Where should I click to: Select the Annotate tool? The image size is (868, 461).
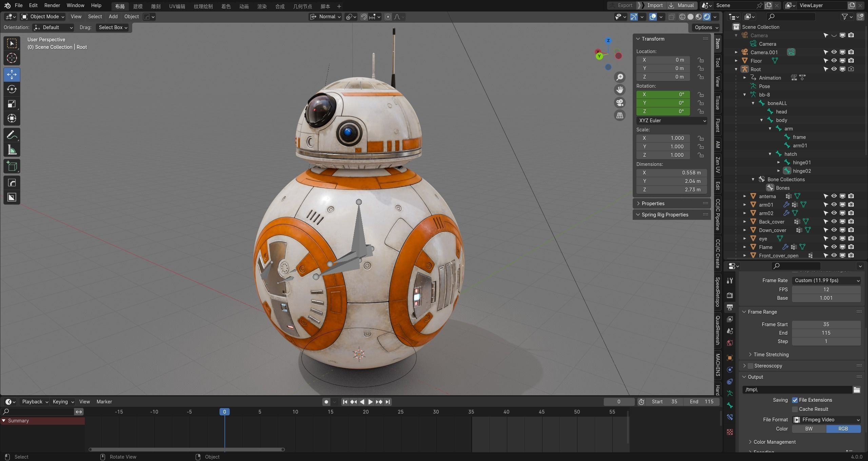coord(12,135)
